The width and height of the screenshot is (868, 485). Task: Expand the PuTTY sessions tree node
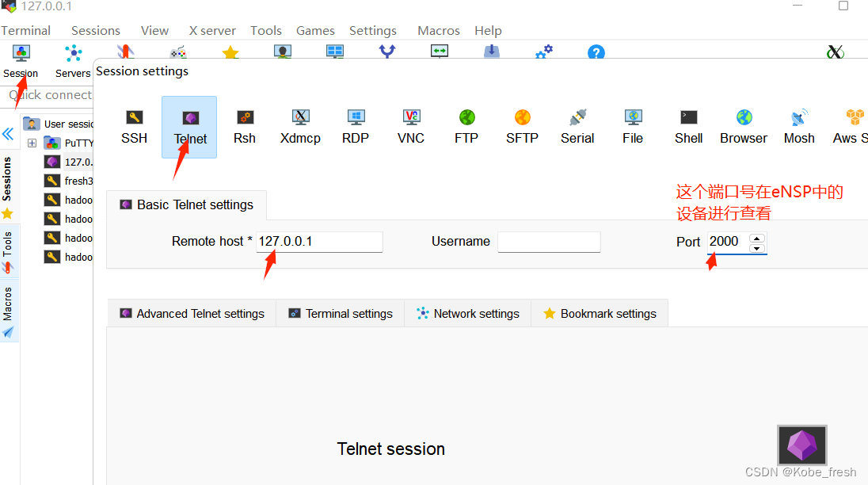click(32, 143)
